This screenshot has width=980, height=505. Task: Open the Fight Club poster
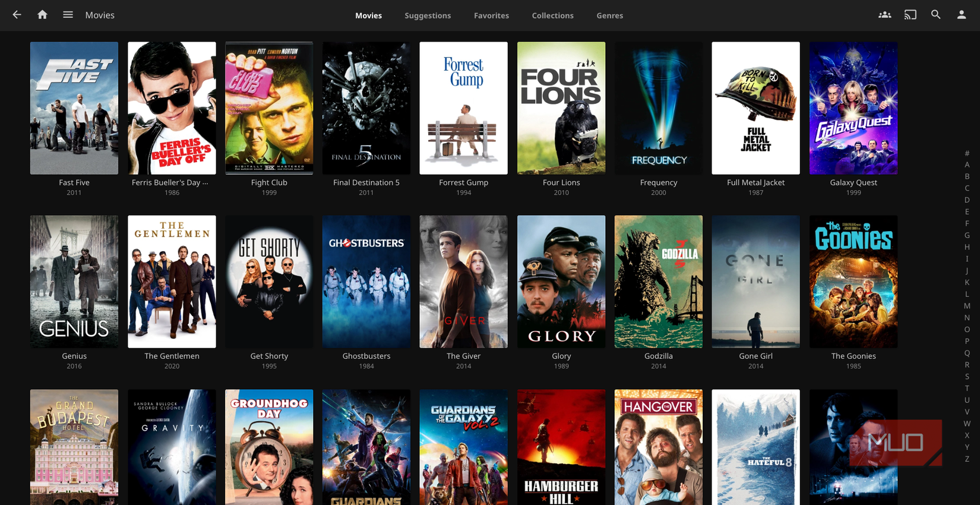coord(269,108)
